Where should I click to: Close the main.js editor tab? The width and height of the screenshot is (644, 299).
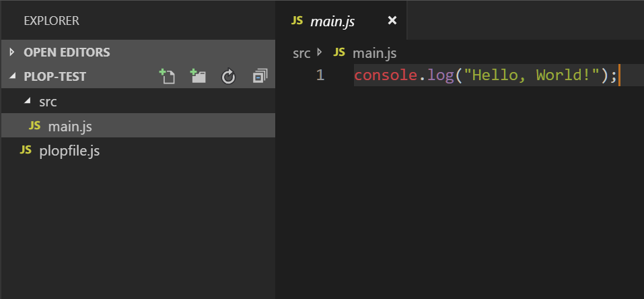click(392, 20)
